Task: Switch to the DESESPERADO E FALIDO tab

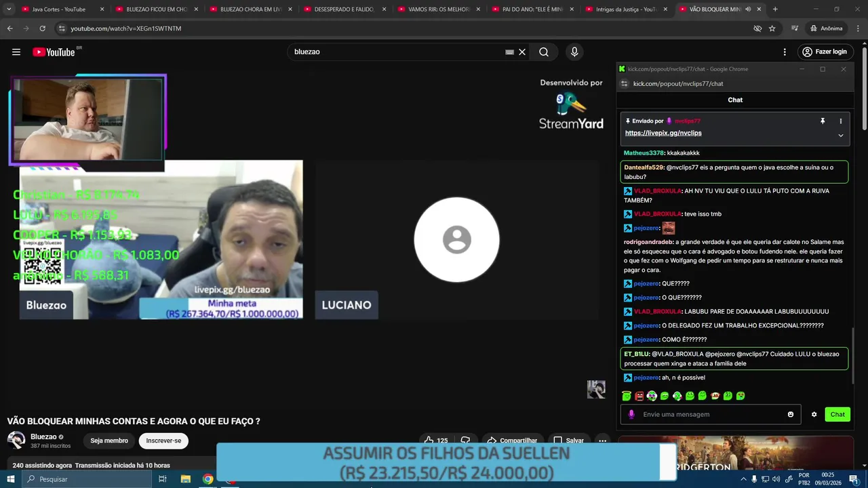Action: (344, 9)
